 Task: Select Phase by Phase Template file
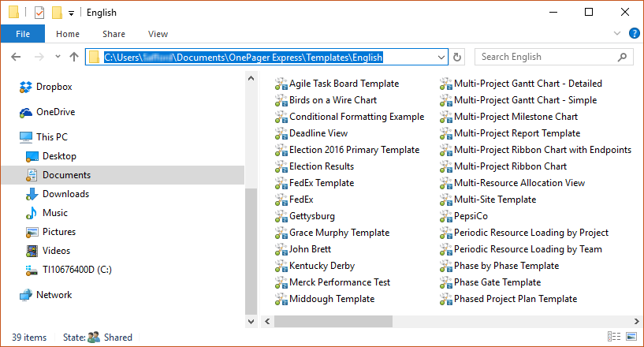(x=500, y=266)
